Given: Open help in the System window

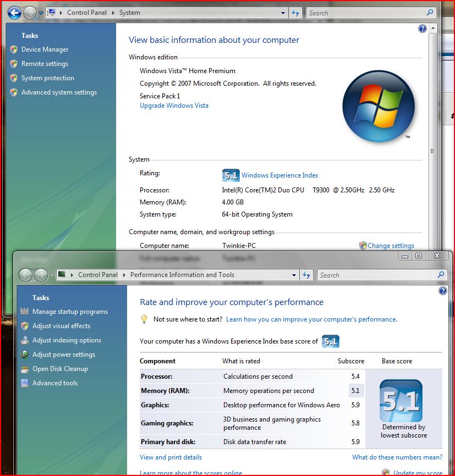Looking at the screenshot, I should pos(423,29).
